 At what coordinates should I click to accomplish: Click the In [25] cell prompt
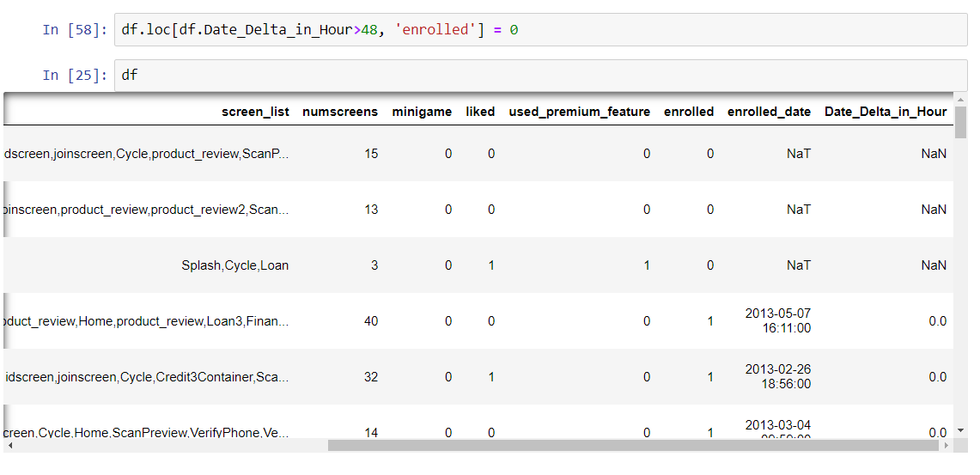point(76,75)
